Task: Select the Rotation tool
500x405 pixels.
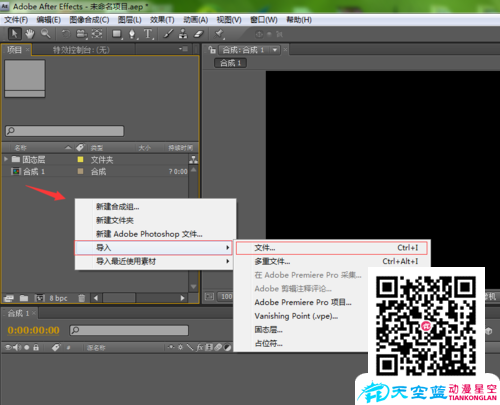Action: click(66, 34)
